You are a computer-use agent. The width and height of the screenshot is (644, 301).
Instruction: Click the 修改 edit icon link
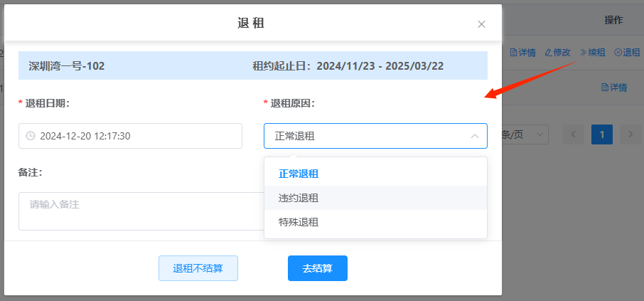click(x=557, y=52)
